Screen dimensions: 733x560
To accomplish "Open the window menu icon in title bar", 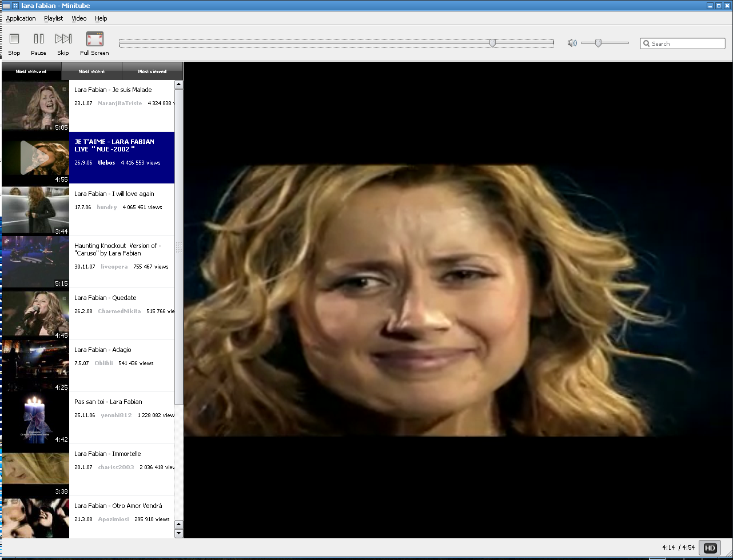I will [x=6, y=5].
